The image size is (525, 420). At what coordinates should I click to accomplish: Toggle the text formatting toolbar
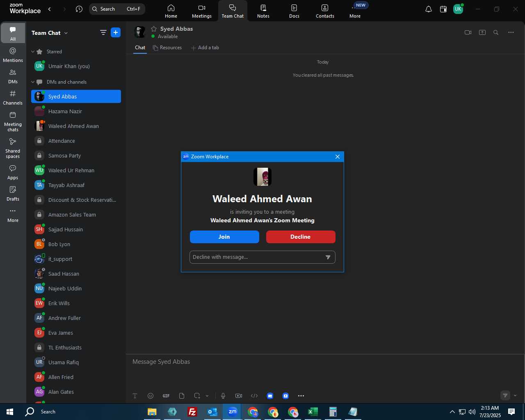pos(135,396)
